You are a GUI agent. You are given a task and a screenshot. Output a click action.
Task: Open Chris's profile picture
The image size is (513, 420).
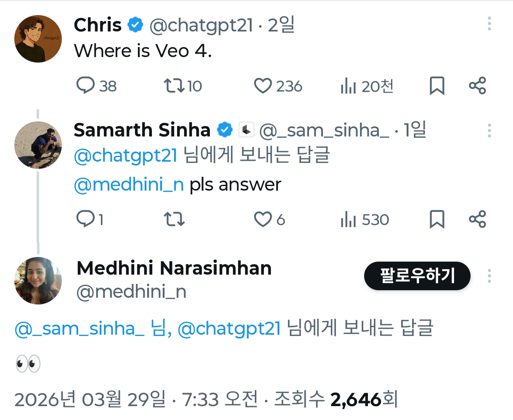tap(38, 39)
